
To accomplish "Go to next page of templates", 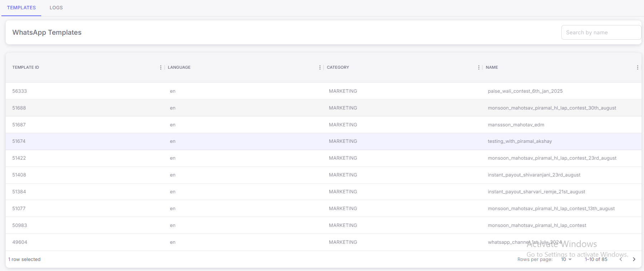I will pos(634,259).
